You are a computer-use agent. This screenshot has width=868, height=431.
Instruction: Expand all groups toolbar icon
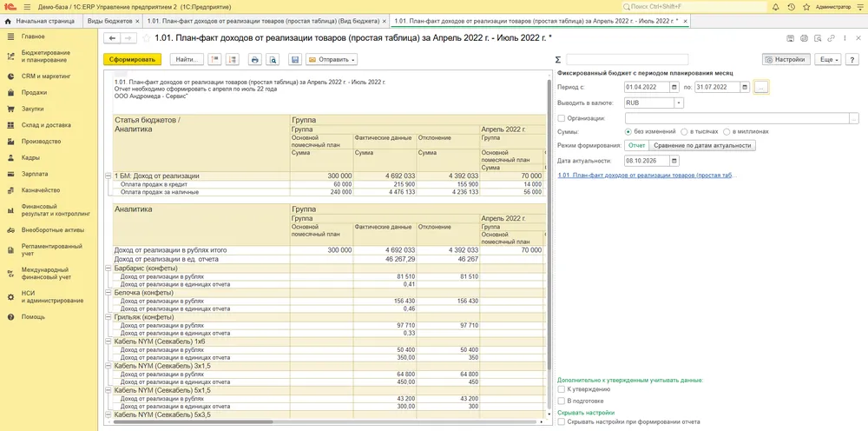coord(232,59)
